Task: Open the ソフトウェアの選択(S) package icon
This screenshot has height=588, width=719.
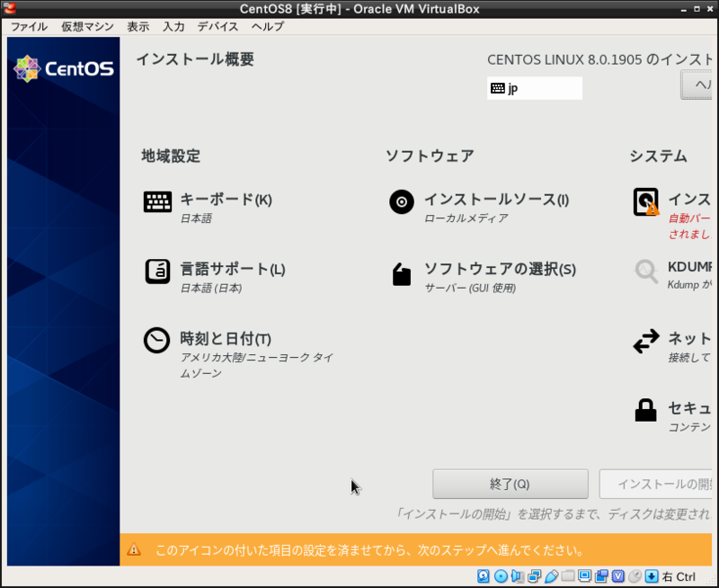Action: pyautogui.click(x=402, y=274)
